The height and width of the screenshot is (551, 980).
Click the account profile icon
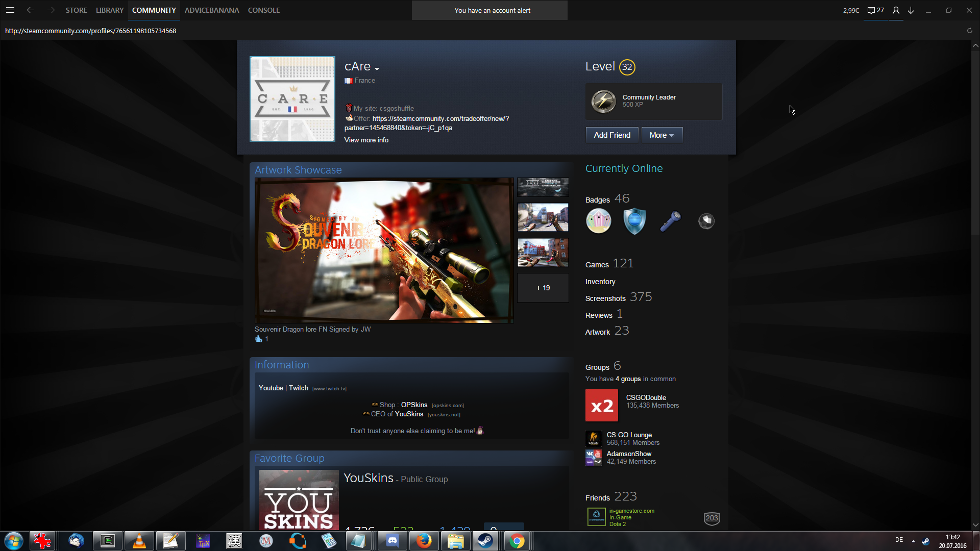click(x=896, y=10)
